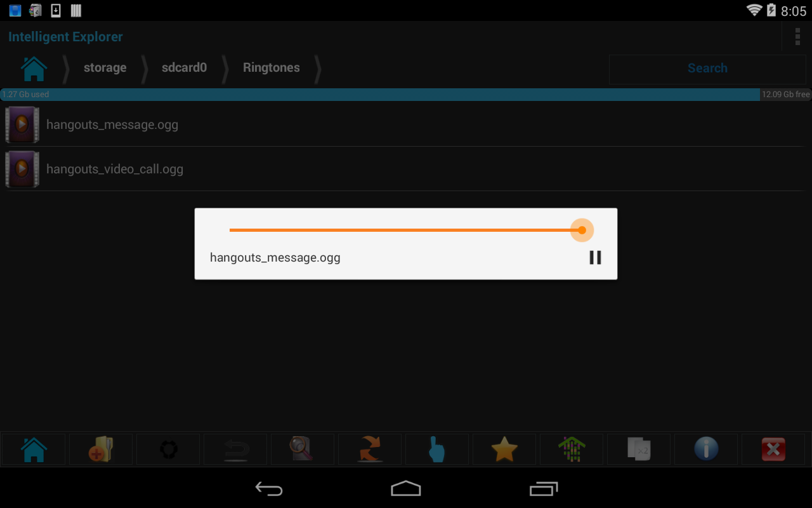This screenshot has height=508, width=812.
Task: Tap the copy x2 duplicate icon
Action: pyautogui.click(x=639, y=450)
